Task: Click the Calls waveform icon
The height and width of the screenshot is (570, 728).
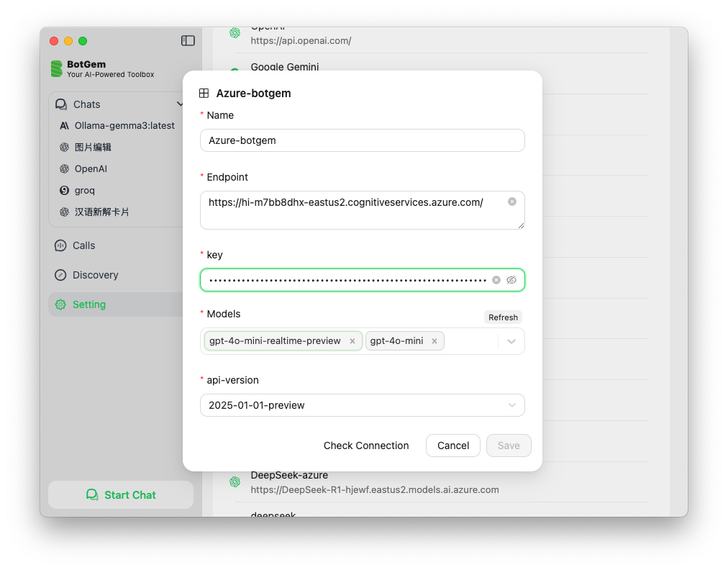Action: coord(60,245)
